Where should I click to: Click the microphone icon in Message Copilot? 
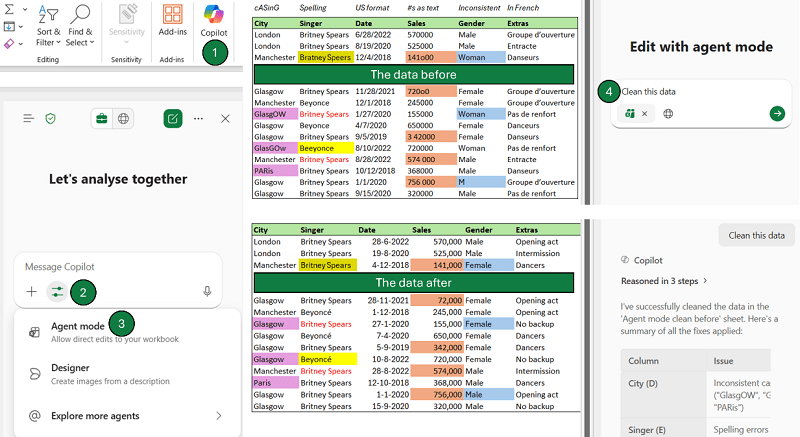coord(207,292)
